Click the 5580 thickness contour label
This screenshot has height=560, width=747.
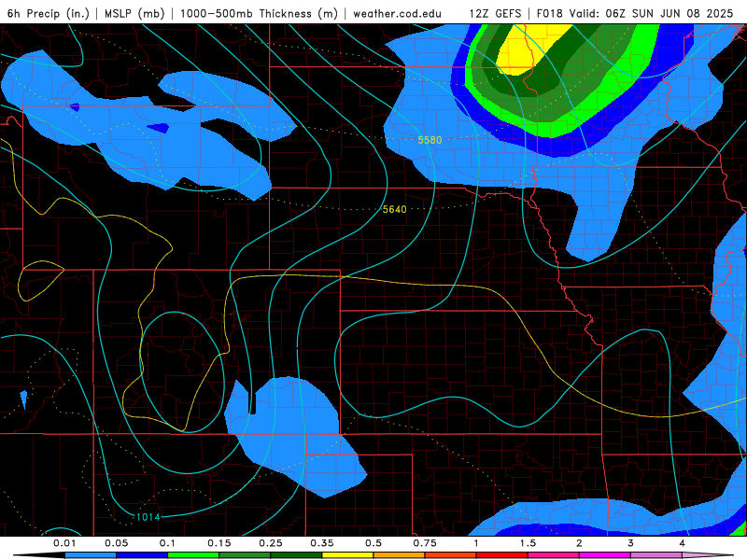pos(430,140)
